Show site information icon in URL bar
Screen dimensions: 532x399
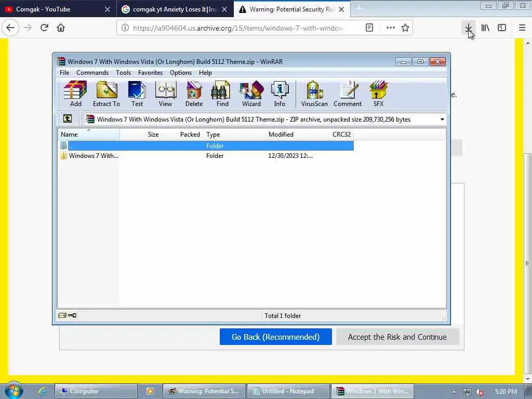click(x=125, y=28)
